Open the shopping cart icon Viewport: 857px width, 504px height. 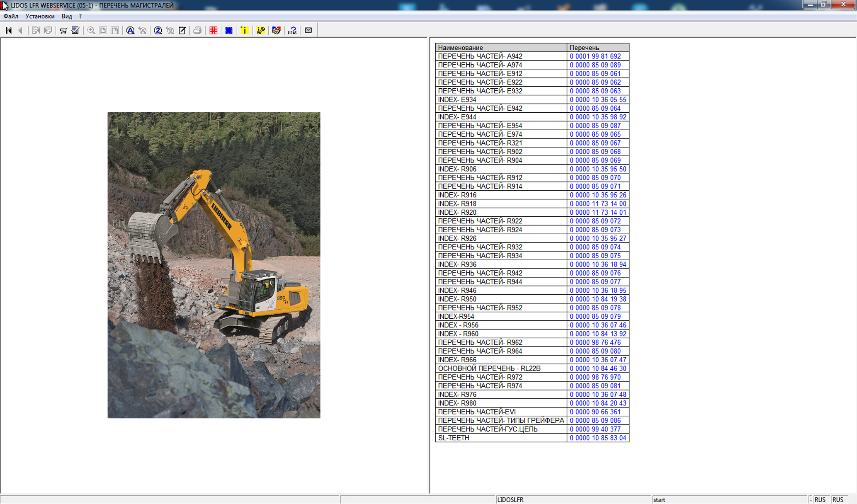click(x=63, y=30)
